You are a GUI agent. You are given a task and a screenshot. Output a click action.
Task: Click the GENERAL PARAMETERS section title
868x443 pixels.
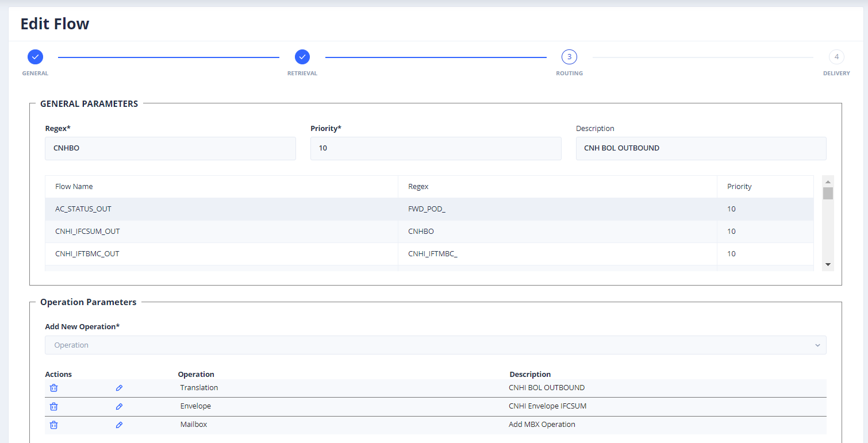coord(89,104)
